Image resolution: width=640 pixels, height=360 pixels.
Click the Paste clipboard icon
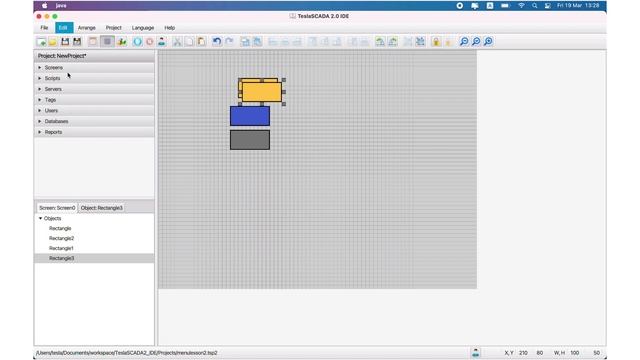(202, 42)
